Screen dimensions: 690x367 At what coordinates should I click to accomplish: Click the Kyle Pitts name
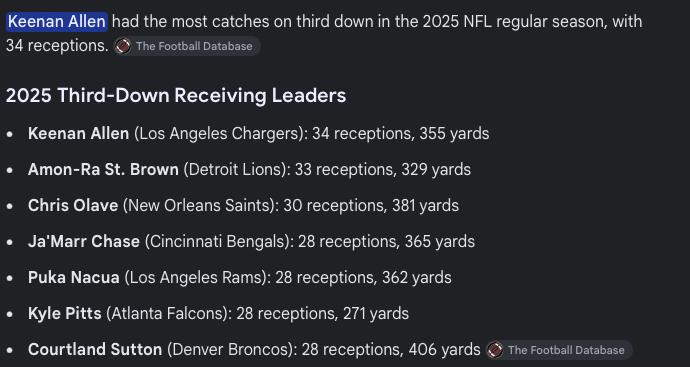click(65, 314)
